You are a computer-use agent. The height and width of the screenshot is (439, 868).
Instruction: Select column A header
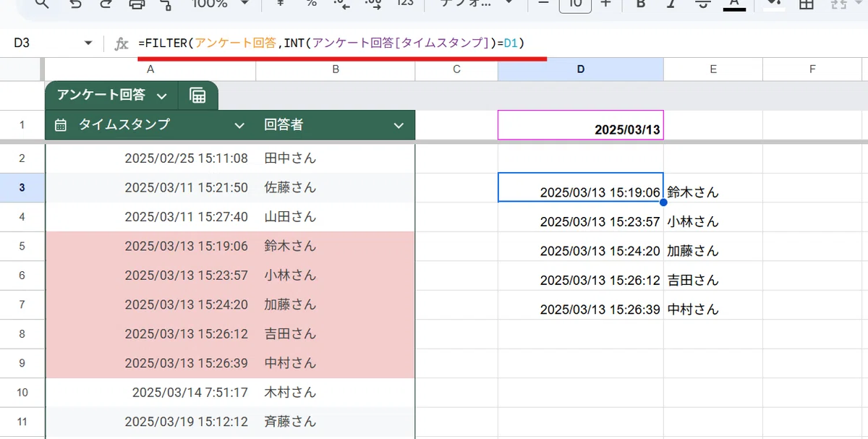pos(150,69)
